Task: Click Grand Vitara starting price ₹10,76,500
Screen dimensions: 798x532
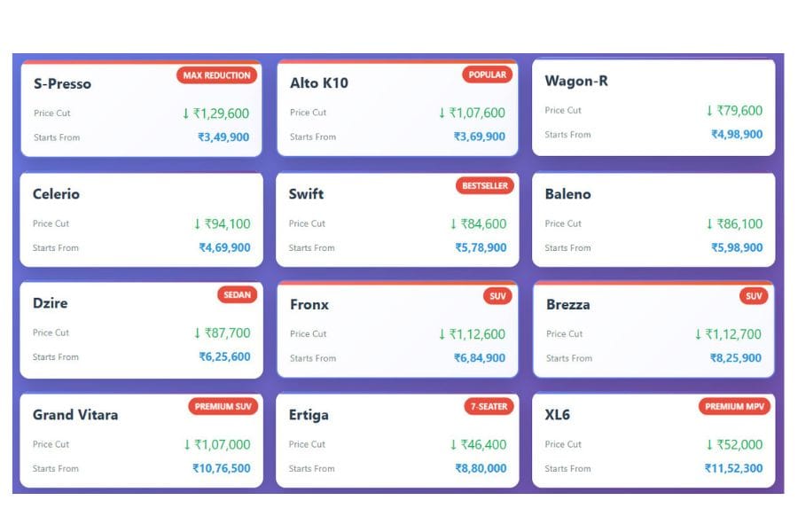Action: (222, 468)
